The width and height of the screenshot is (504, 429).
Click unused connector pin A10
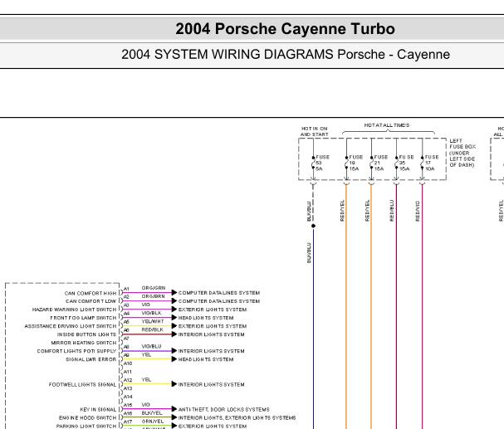click(x=128, y=363)
